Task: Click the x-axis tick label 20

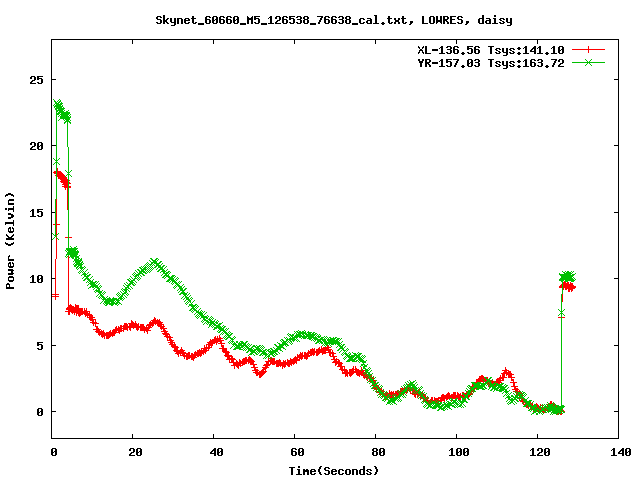Action: coord(136,452)
